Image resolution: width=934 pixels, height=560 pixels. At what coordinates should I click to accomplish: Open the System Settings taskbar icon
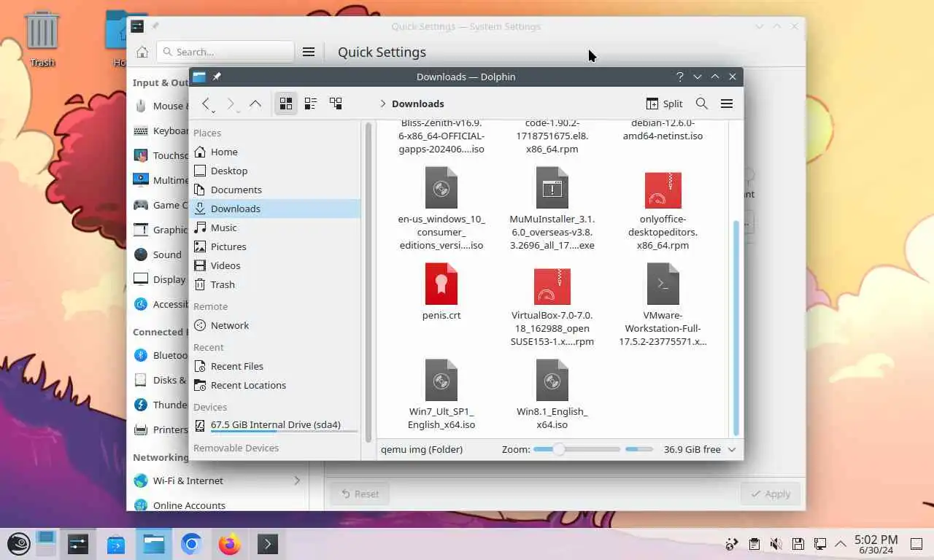[x=78, y=544]
